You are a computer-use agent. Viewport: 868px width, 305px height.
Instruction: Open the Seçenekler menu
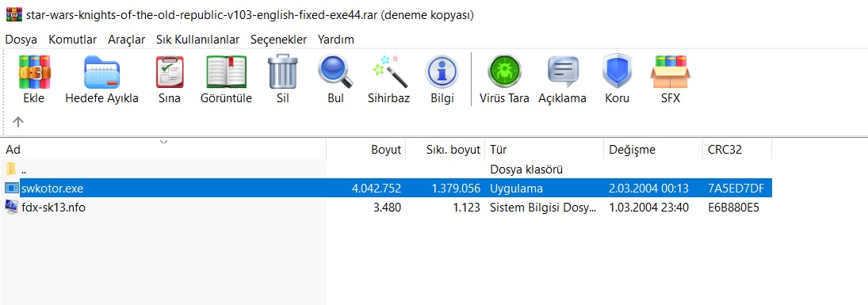coord(278,40)
